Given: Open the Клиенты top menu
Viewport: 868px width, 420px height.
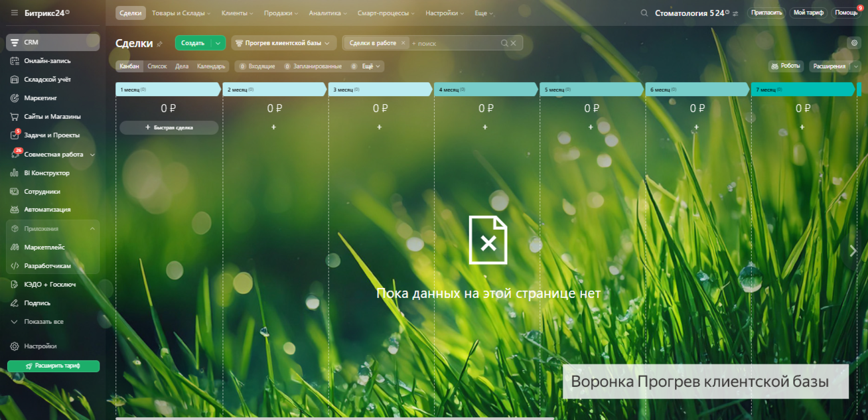Looking at the screenshot, I should (238, 13).
